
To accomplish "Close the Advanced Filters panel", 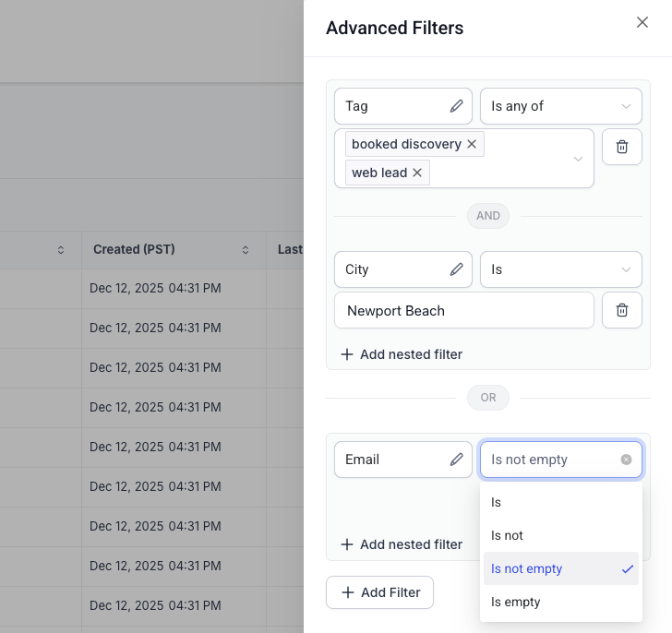I will tap(642, 22).
